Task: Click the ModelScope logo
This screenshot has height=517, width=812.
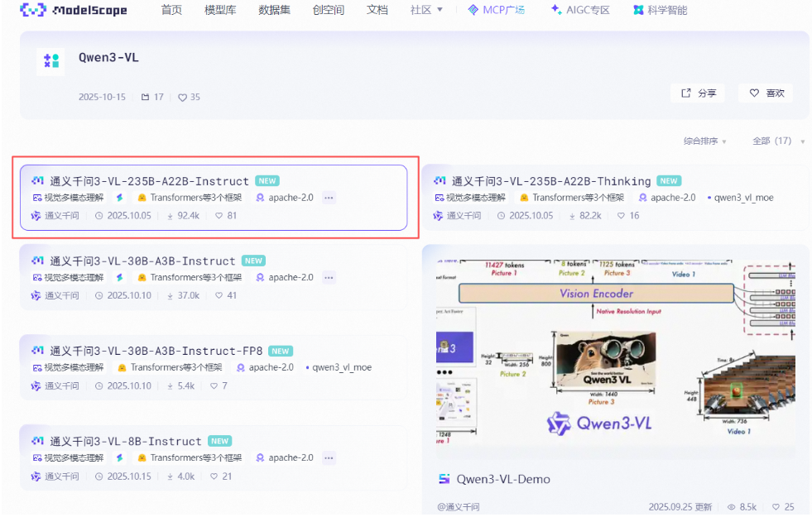Action: [74, 10]
